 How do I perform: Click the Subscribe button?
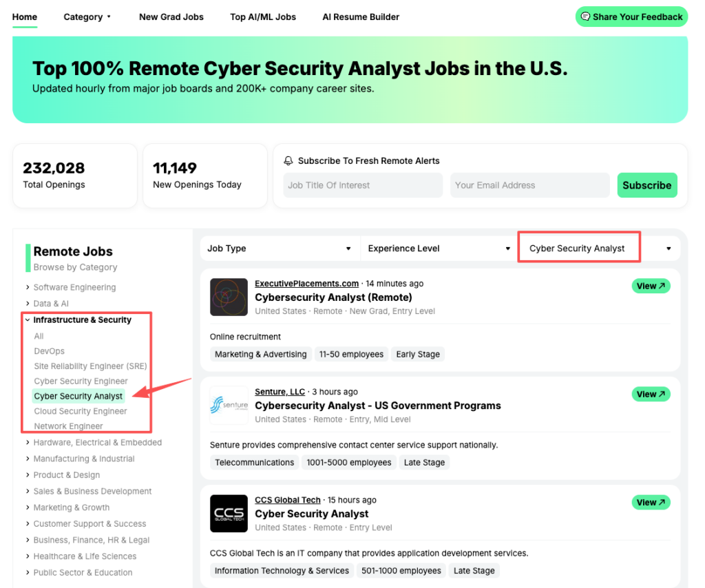646,185
